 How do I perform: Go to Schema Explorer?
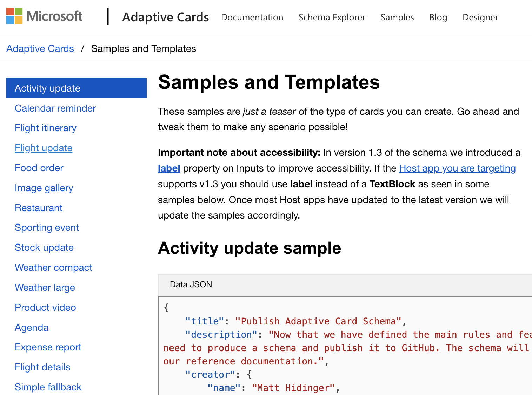coord(332,17)
